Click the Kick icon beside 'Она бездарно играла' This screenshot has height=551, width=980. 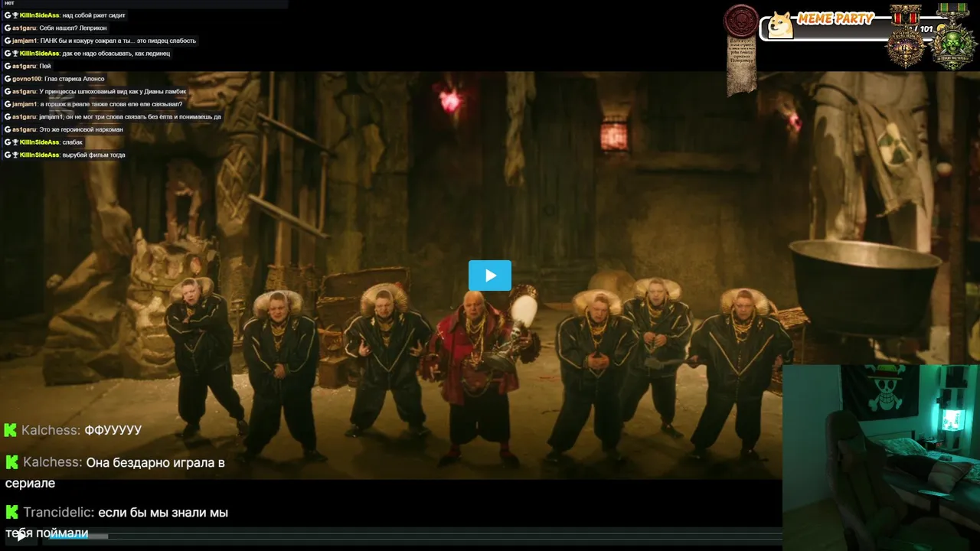[x=11, y=462]
